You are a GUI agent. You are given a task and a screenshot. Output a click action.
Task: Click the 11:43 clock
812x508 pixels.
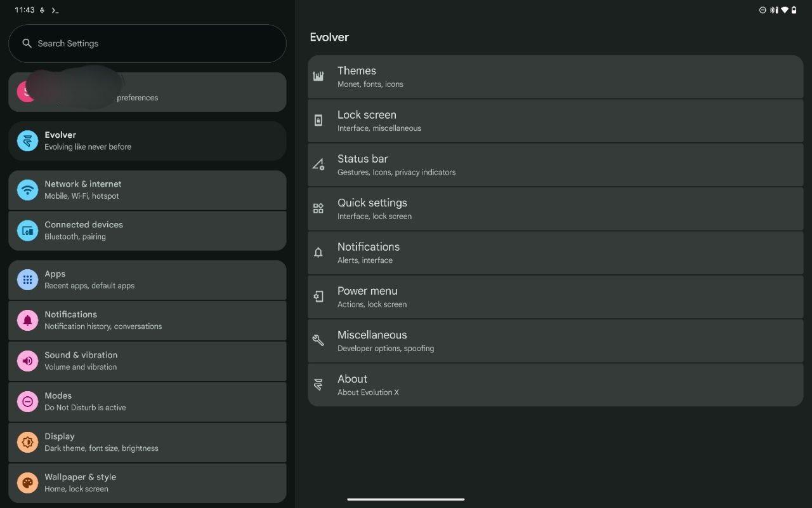point(25,10)
